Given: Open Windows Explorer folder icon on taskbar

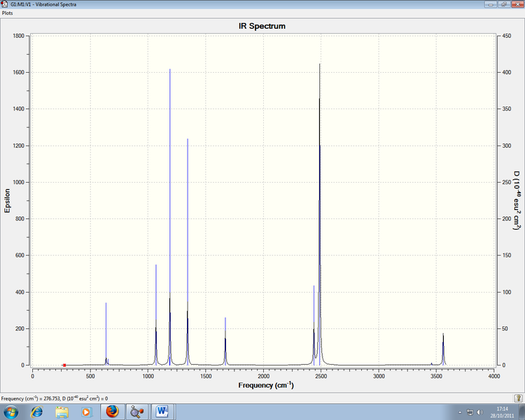Looking at the screenshot, I should 62,412.
